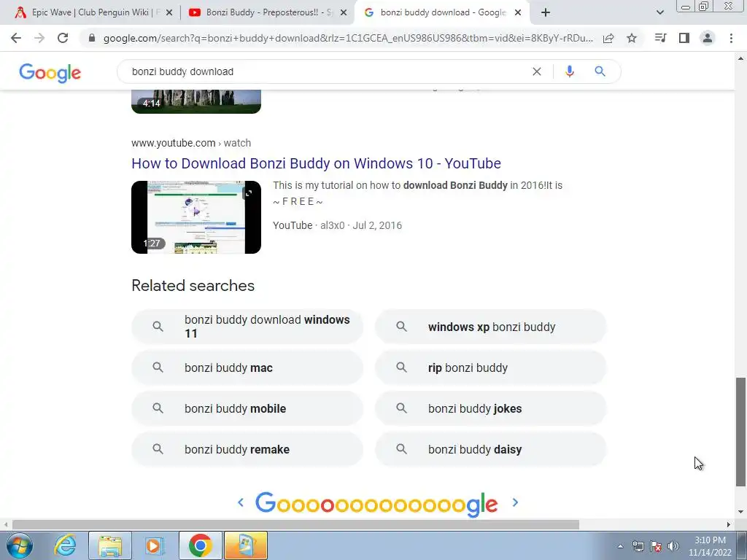Screen dimensions: 747x560
Task: Start voice search with the microphone
Action: pos(569,71)
